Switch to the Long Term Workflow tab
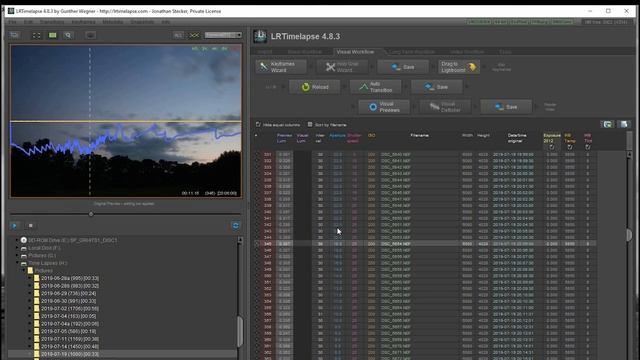 tap(412, 52)
